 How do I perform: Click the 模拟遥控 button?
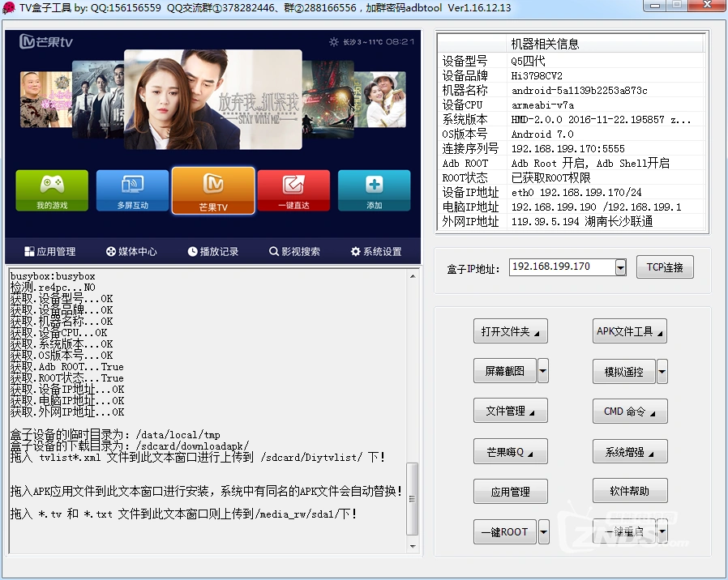tap(624, 371)
